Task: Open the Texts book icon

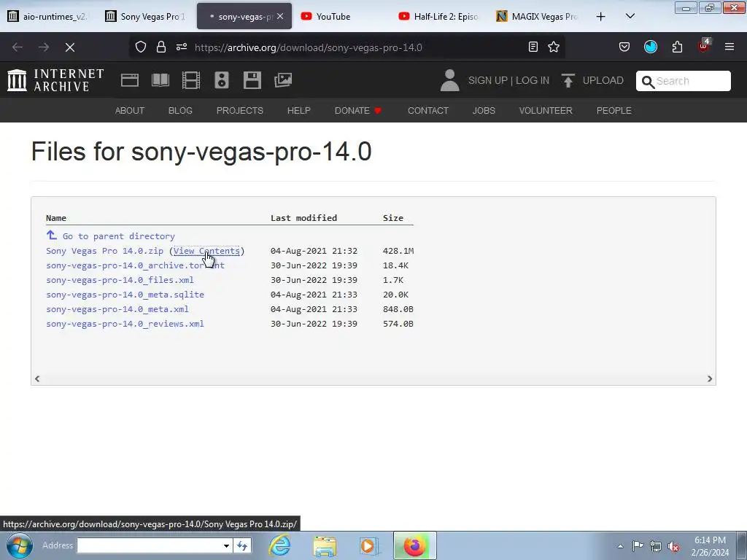Action: (x=160, y=80)
